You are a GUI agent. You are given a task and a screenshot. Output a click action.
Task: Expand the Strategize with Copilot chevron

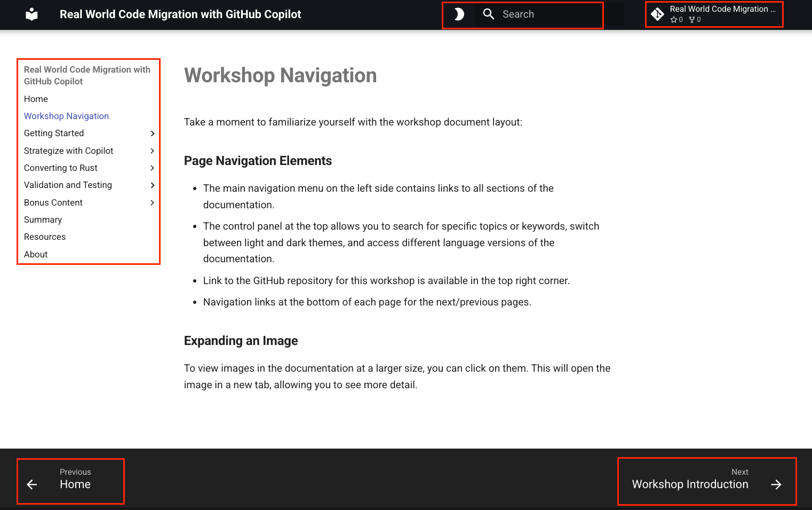[152, 151]
